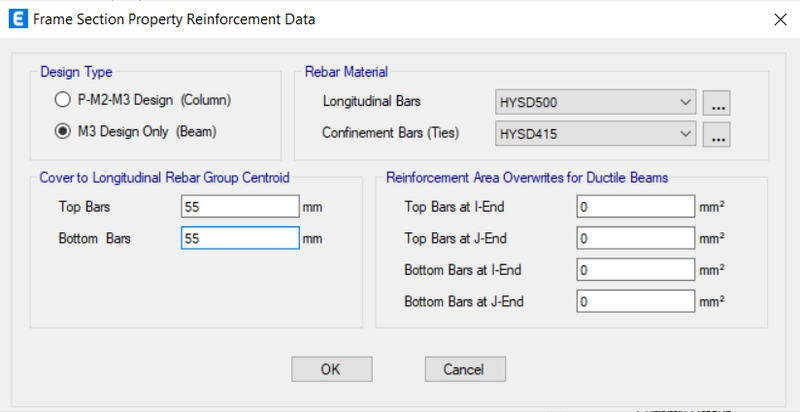Expand the Confinement Bars HYSD415 dropdown
The image size is (800, 412).
(595, 134)
